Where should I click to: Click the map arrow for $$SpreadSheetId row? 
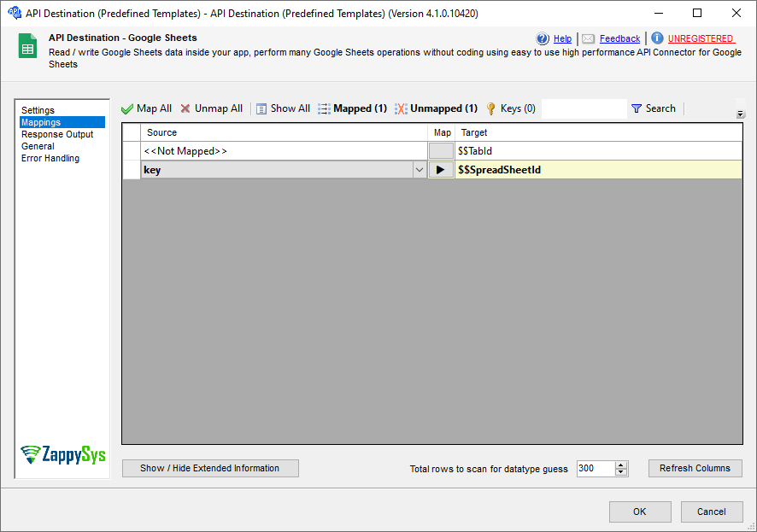(441, 170)
